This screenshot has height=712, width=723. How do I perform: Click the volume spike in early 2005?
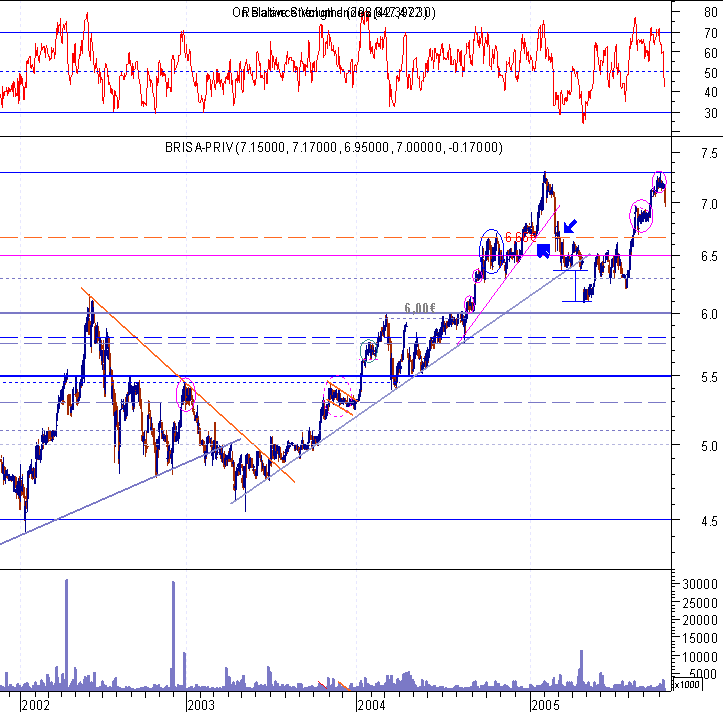point(581,670)
